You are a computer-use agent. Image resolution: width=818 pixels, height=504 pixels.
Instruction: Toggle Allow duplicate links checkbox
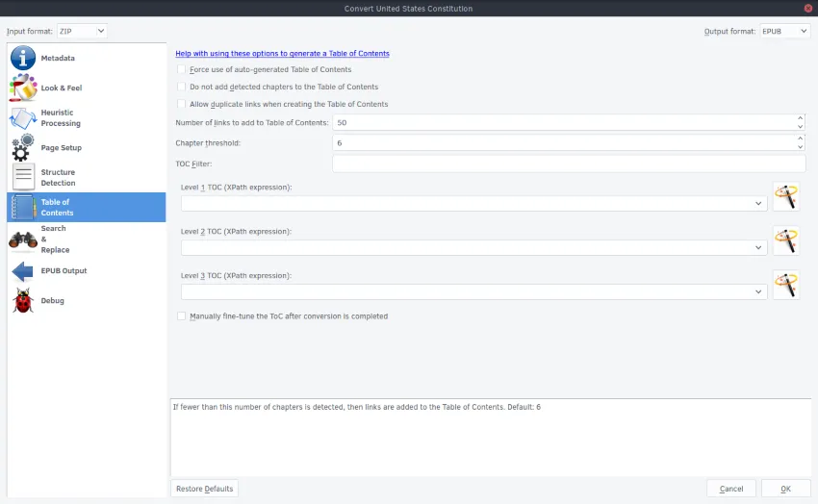[182, 104]
